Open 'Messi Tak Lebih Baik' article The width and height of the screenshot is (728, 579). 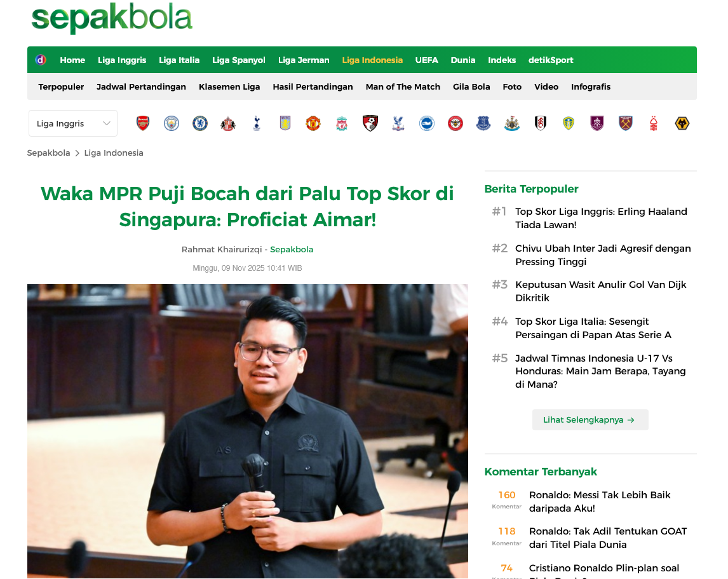click(600, 501)
